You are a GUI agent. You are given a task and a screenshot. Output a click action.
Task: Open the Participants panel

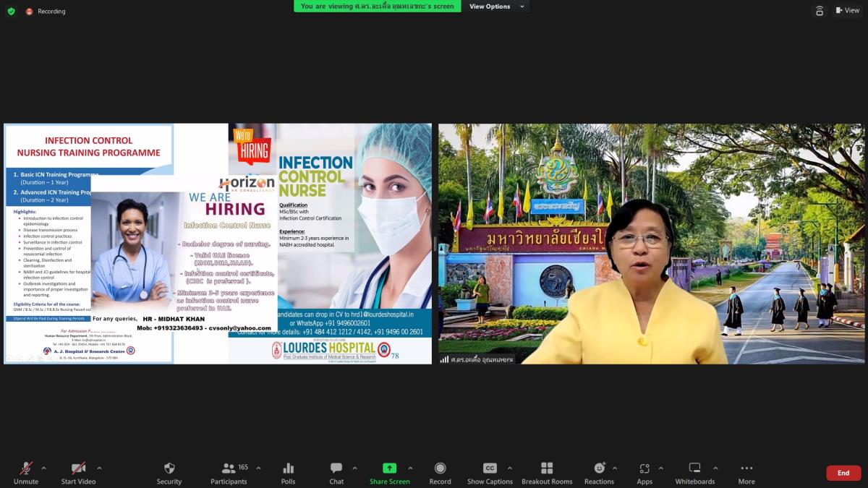coord(229,468)
